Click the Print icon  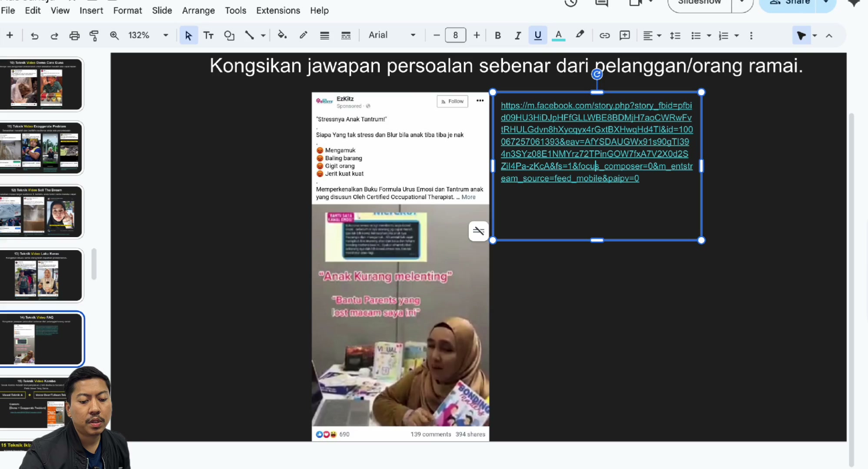pyautogui.click(x=74, y=36)
